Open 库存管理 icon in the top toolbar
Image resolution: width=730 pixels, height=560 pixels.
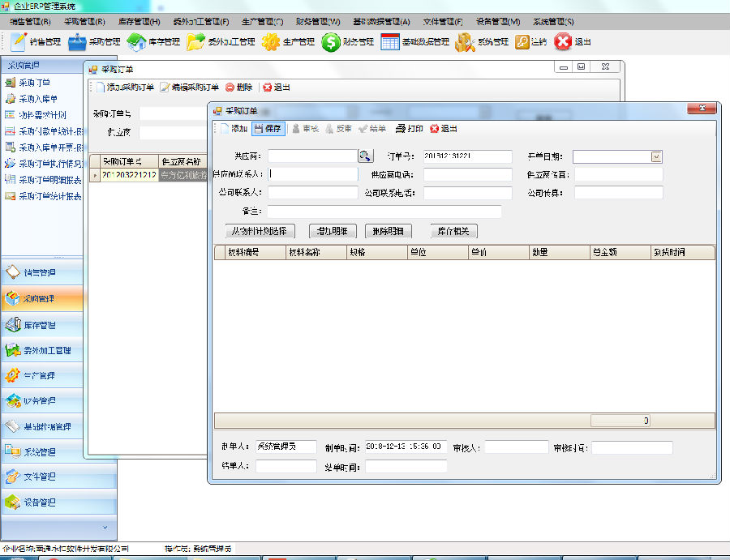[136, 42]
